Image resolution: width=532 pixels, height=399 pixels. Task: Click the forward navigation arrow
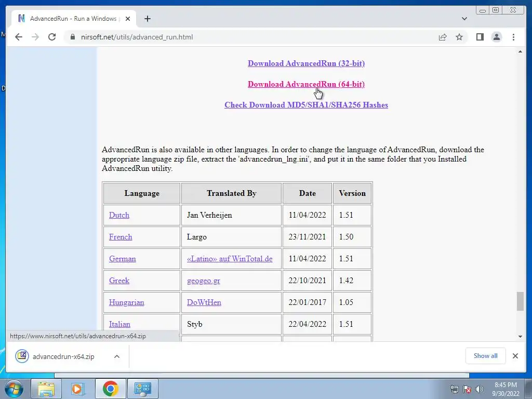35,37
